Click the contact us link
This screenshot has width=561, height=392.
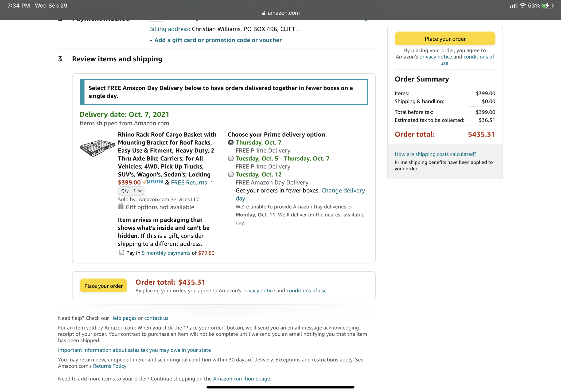point(156,318)
